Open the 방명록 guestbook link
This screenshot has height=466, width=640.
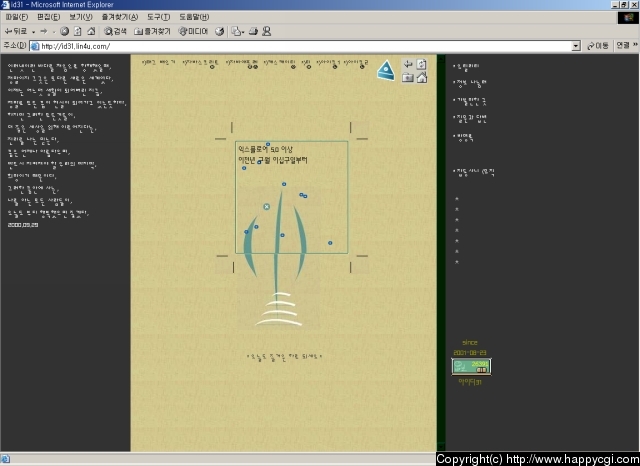(464, 137)
